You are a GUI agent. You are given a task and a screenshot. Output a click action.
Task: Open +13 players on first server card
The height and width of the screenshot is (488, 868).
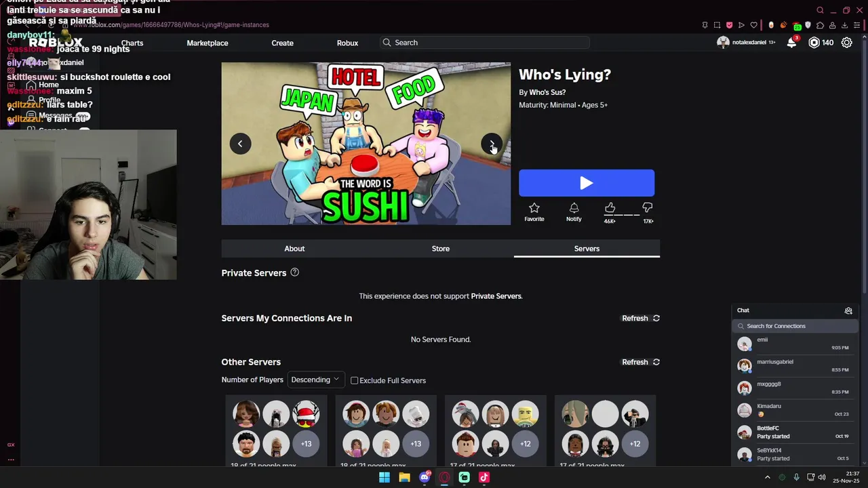click(306, 444)
